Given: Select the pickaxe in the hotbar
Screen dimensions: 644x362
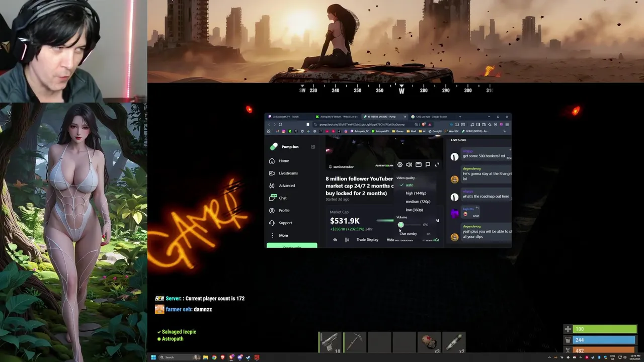Looking at the screenshot, I should point(355,342).
